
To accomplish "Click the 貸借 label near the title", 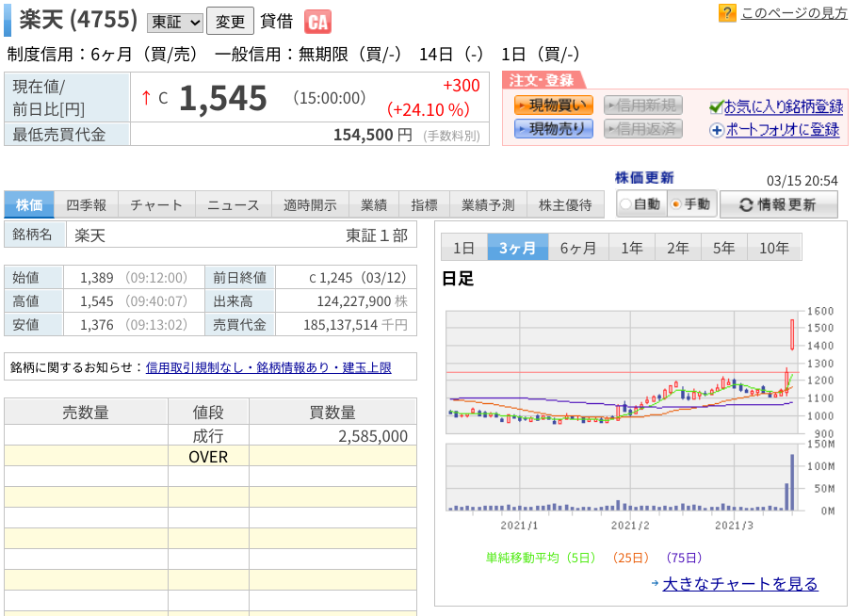I will point(277,21).
